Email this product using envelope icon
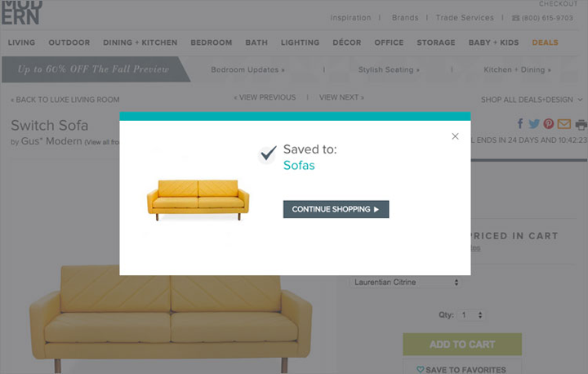Screen dimensions: 588x374 [x=564, y=124]
